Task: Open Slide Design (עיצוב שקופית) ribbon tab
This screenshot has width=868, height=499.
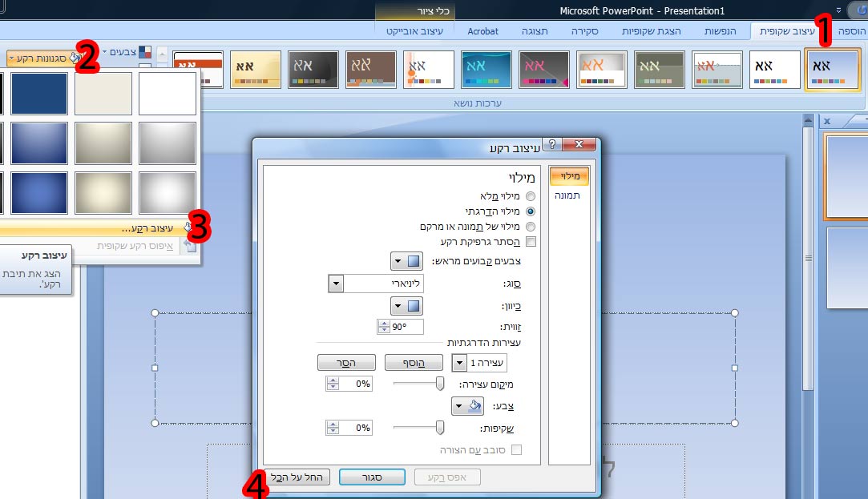Action: (x=786, y=31)
